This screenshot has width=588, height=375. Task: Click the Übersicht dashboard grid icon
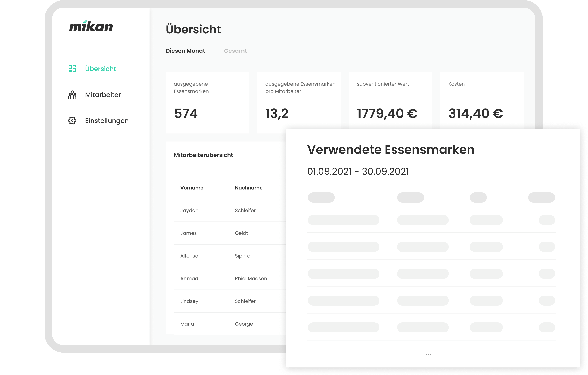tap(72, 69)
